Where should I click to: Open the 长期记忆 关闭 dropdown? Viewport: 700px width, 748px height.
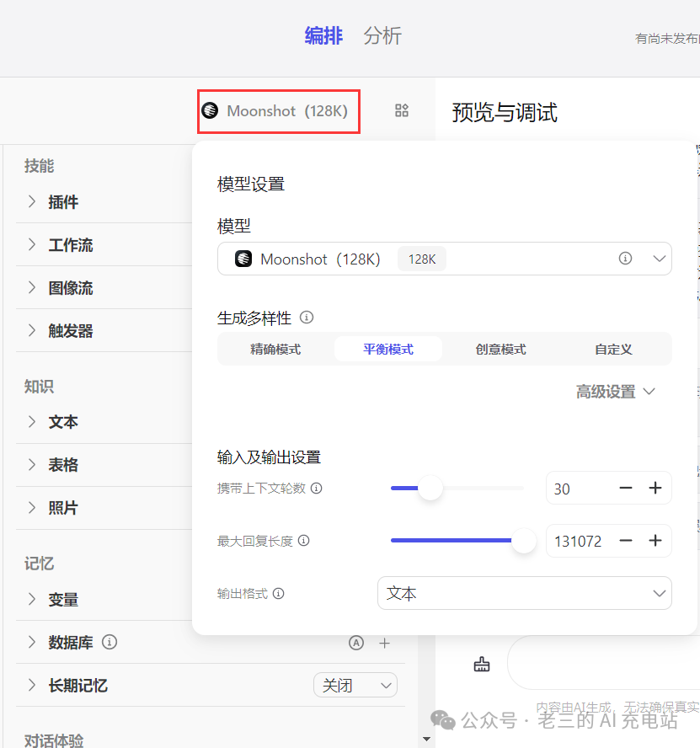click(355, 685)
